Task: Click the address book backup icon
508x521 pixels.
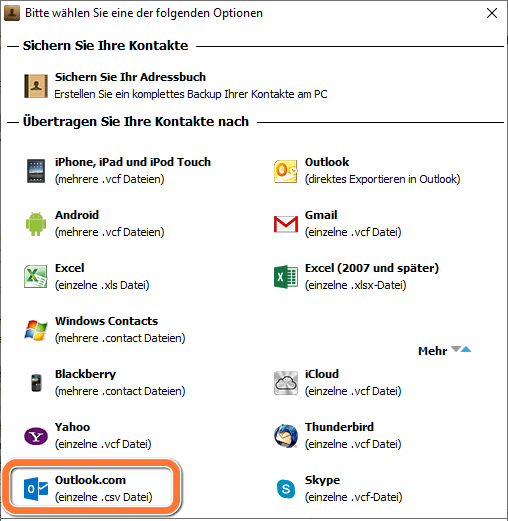Action: [36, 86]
